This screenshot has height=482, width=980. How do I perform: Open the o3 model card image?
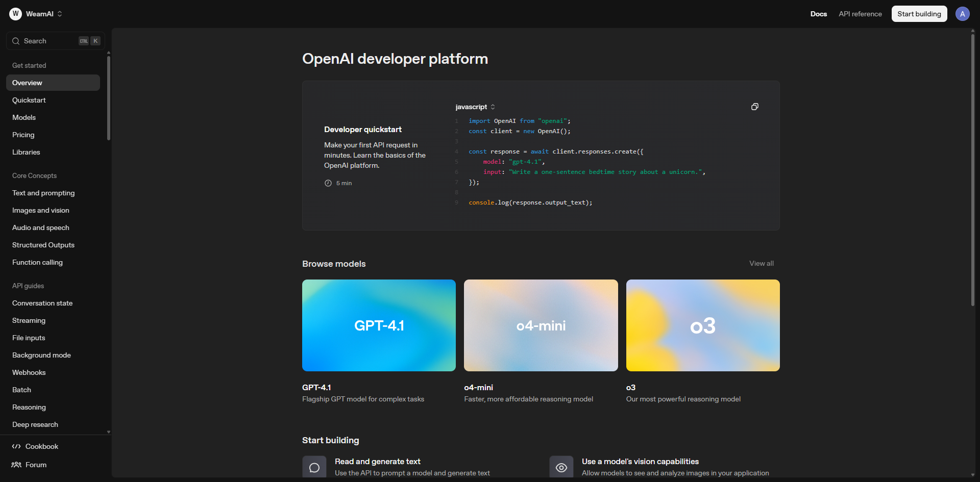point(703,325)
